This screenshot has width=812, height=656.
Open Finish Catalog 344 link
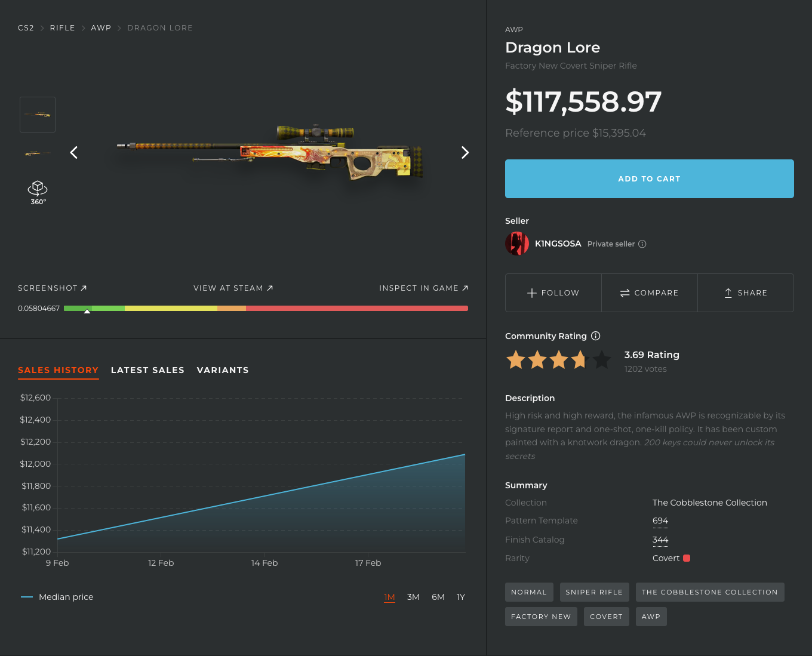tap(660, 540)
